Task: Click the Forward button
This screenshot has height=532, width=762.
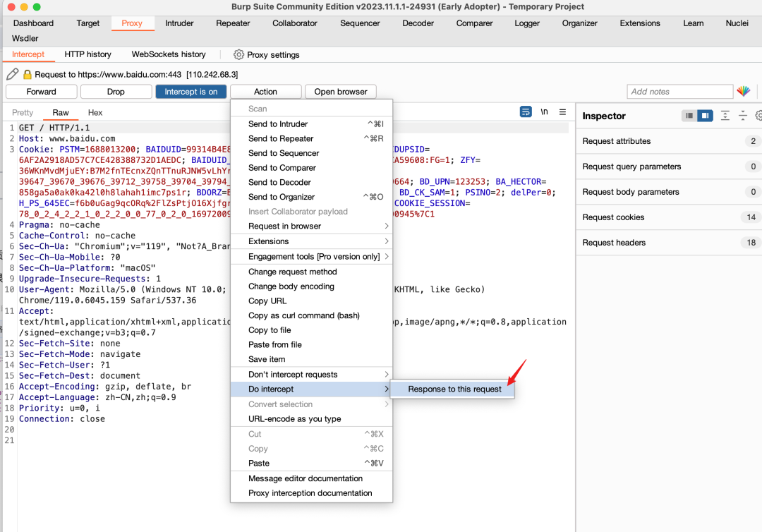Action: tap(42, 91)
